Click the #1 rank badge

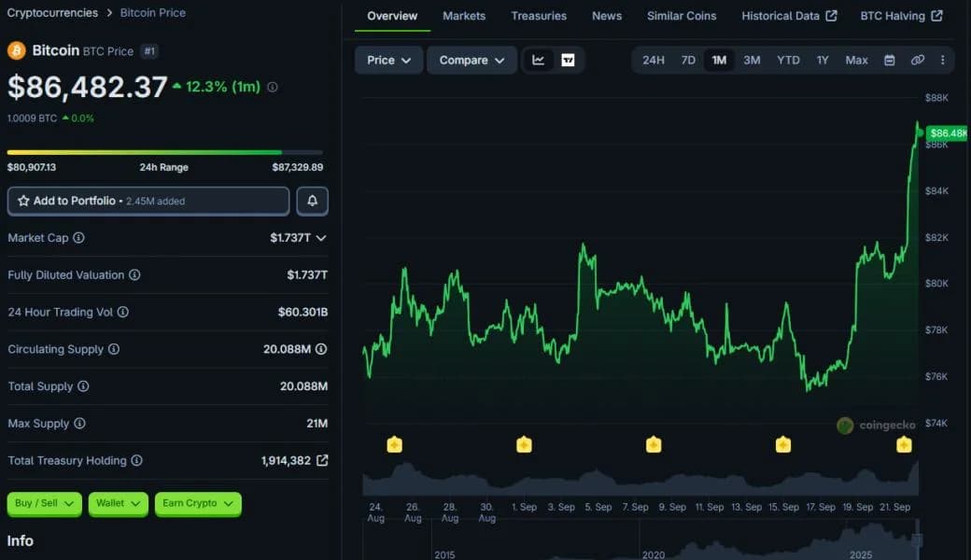coord(149,51)
